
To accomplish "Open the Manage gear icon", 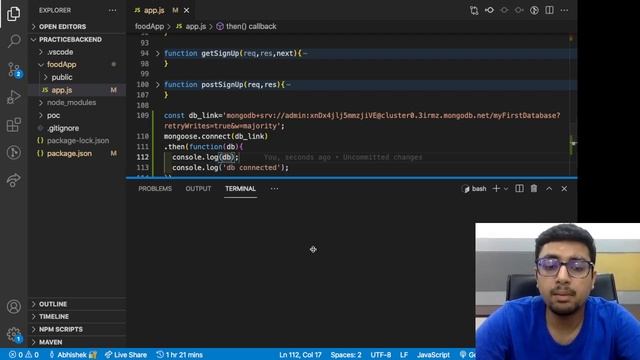I will pyautogui.click(x=13, y=335).
